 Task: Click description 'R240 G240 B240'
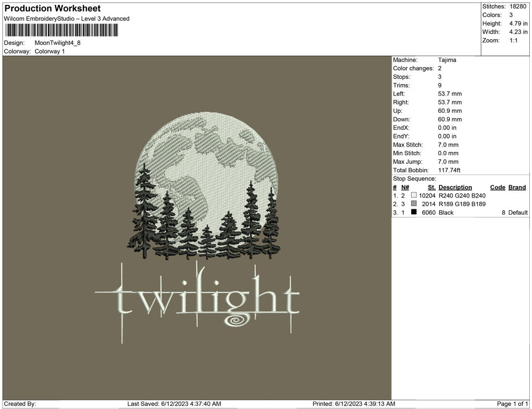tap(462, 195)
